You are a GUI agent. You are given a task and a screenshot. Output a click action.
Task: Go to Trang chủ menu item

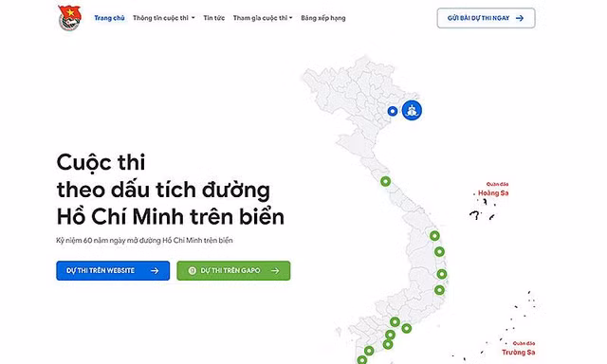pyautogui.click(x=110, y=18)
